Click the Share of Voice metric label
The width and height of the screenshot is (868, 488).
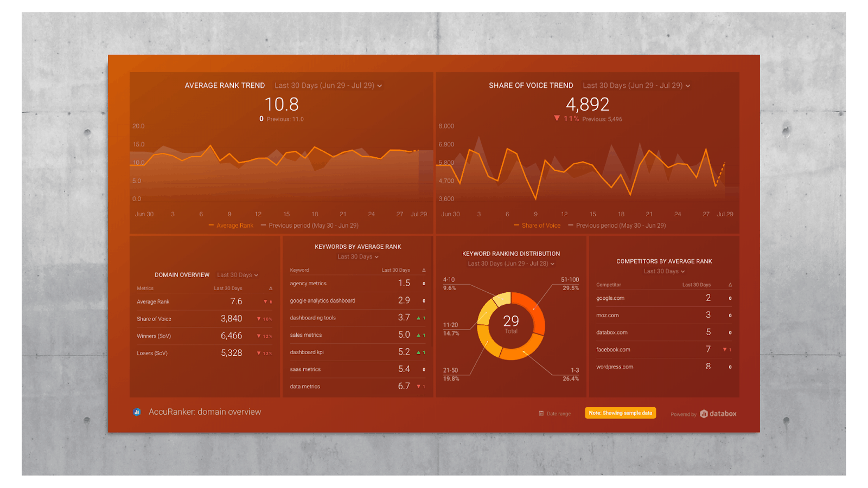click(154, 319)
